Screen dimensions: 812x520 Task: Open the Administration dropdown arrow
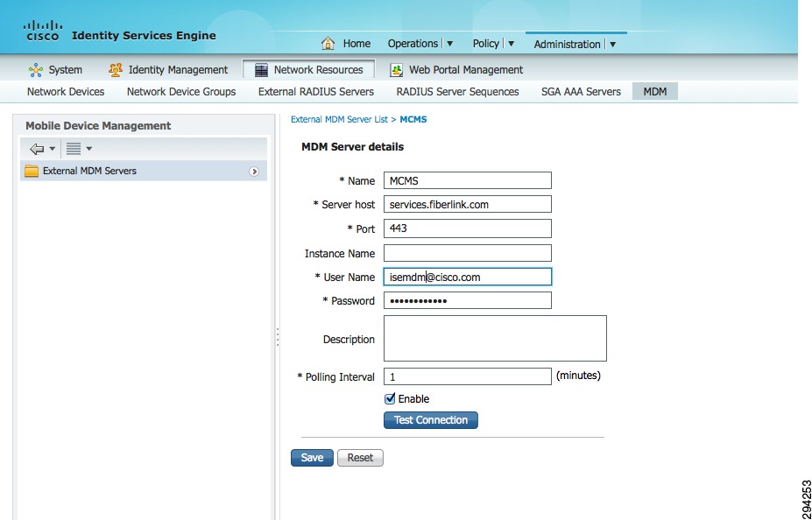[x=612, y=45]
